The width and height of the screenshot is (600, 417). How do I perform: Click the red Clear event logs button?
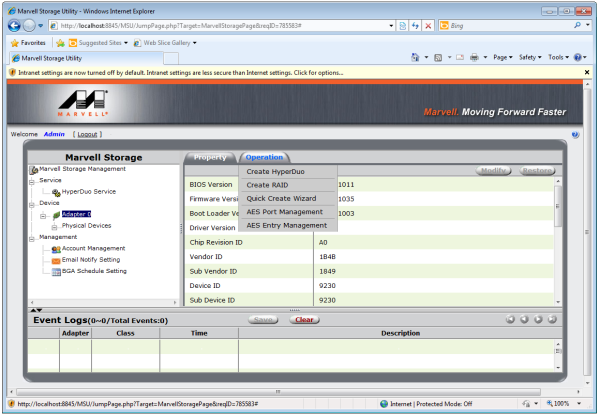tap(305, 320)
